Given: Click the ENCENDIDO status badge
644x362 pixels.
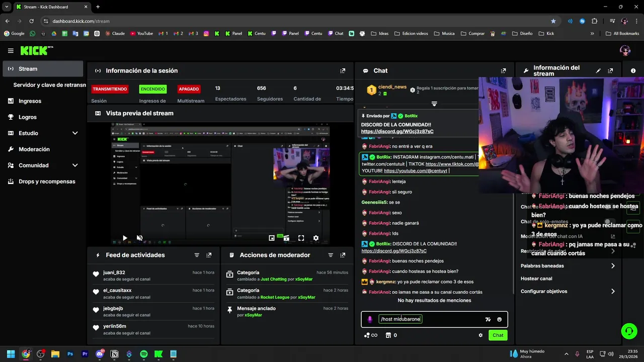Looking at the screenshot, I should pyautogui.click(x=152, y=89).
